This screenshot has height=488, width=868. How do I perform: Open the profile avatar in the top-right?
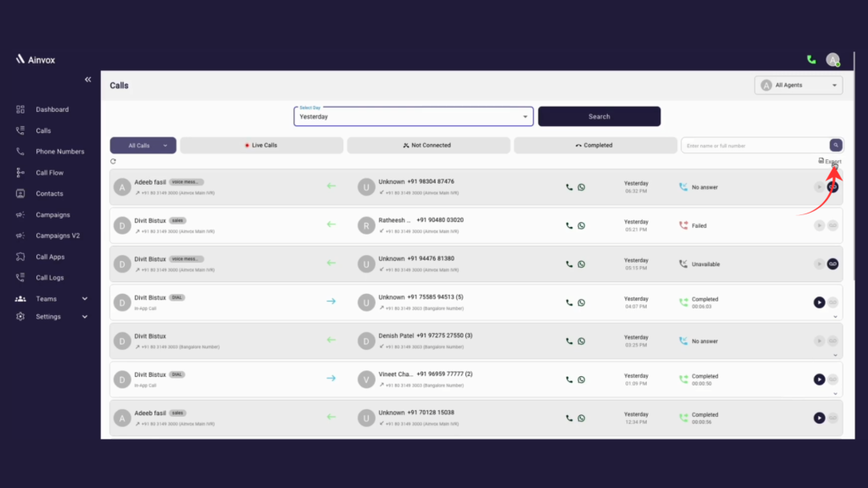[832, 60]
